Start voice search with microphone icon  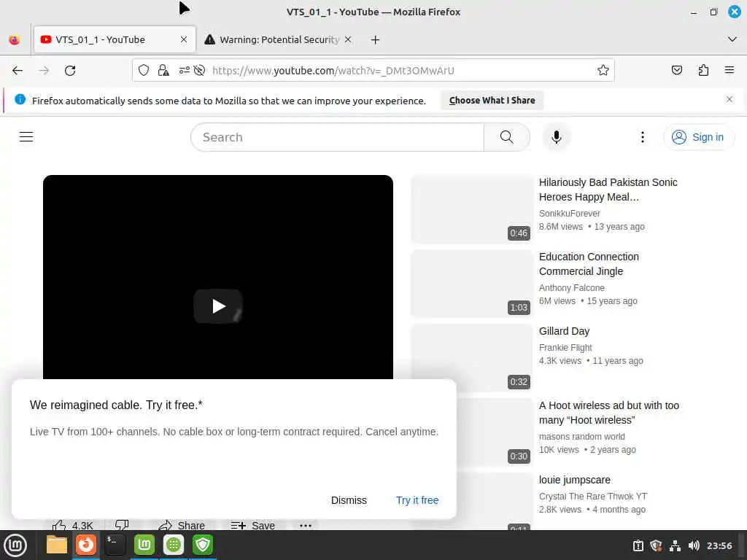tap(556, 137)
